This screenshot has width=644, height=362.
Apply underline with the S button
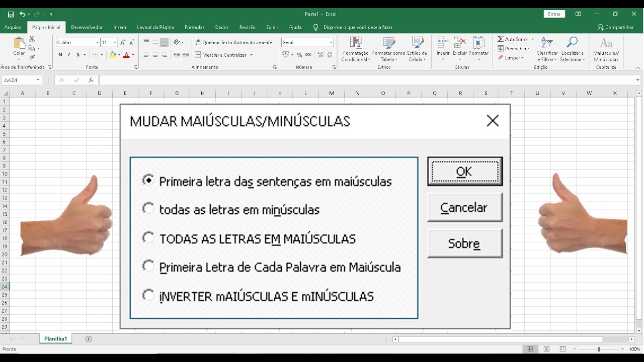77,55
